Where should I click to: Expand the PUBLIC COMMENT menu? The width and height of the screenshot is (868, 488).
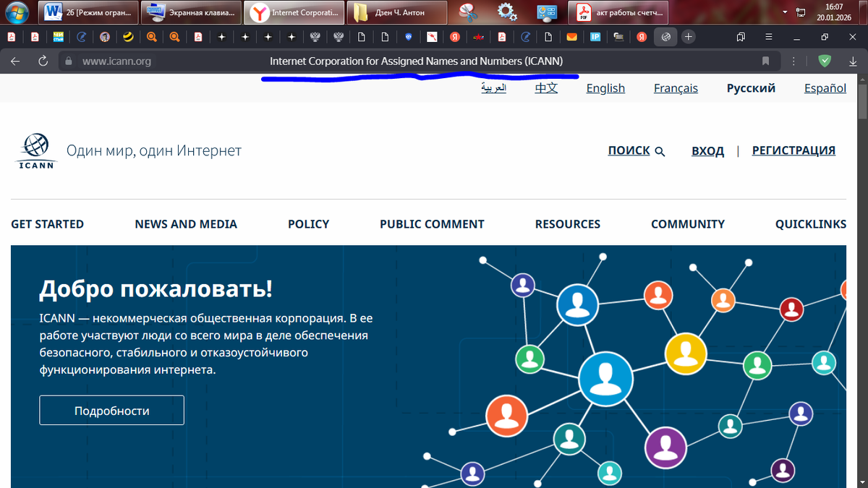pos(432,224)
